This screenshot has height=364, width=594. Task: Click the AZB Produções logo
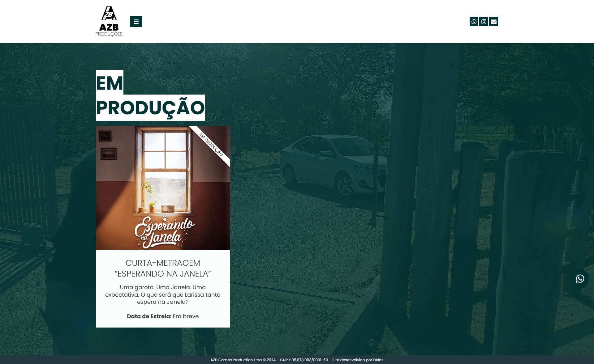pos(109,21)
